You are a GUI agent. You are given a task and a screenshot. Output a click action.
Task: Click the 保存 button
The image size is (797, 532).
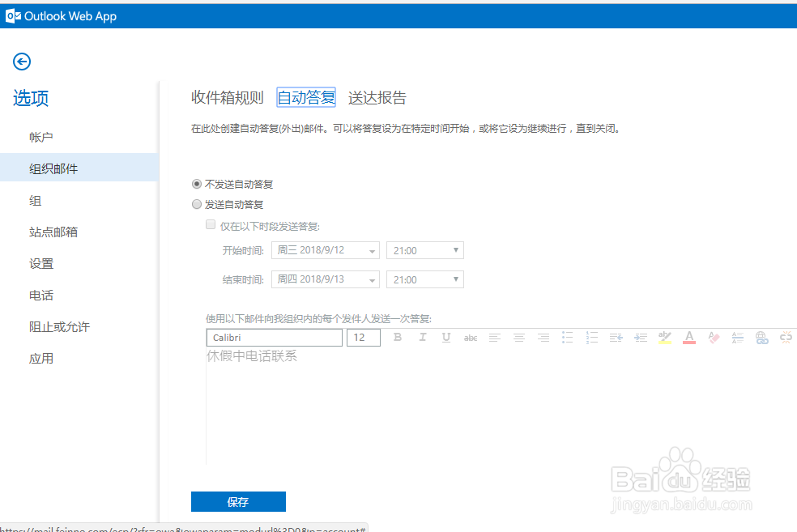(x=238, y=501)
